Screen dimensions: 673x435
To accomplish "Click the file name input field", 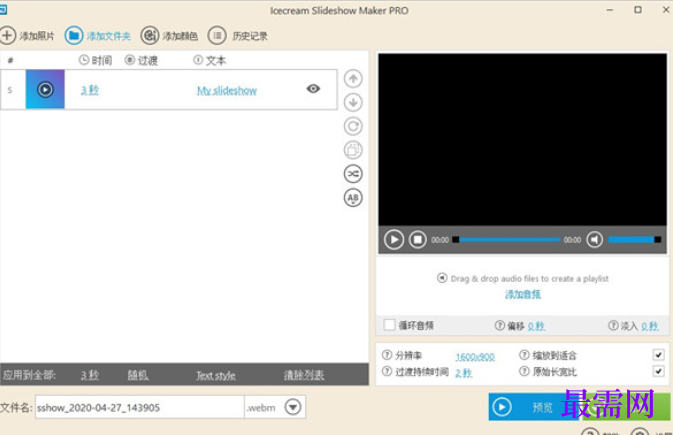I will click(139, 407).
